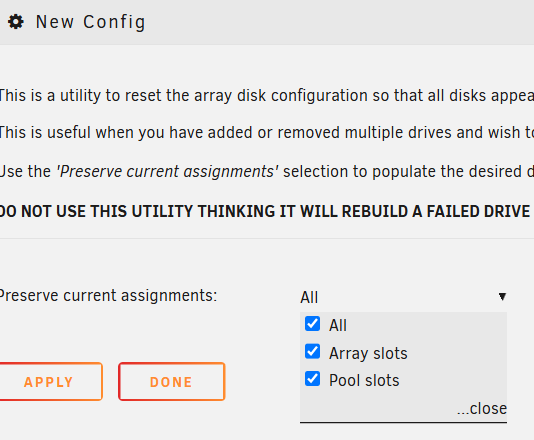Click the reset array disk configuration sentence

pyautogui.click(x=267, y=96)
